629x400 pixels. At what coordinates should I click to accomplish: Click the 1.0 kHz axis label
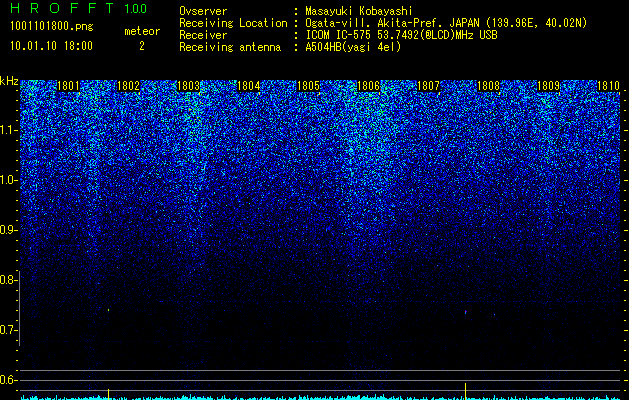point(8,180)
